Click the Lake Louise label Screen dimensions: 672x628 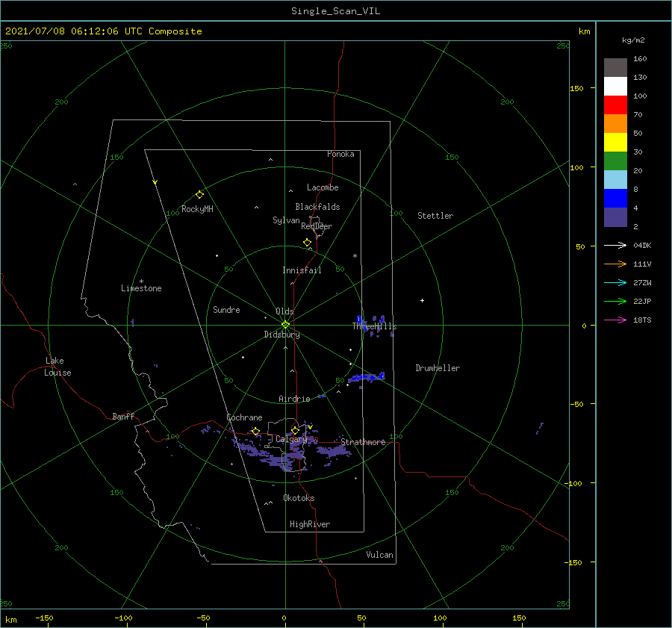click(57, 367)
